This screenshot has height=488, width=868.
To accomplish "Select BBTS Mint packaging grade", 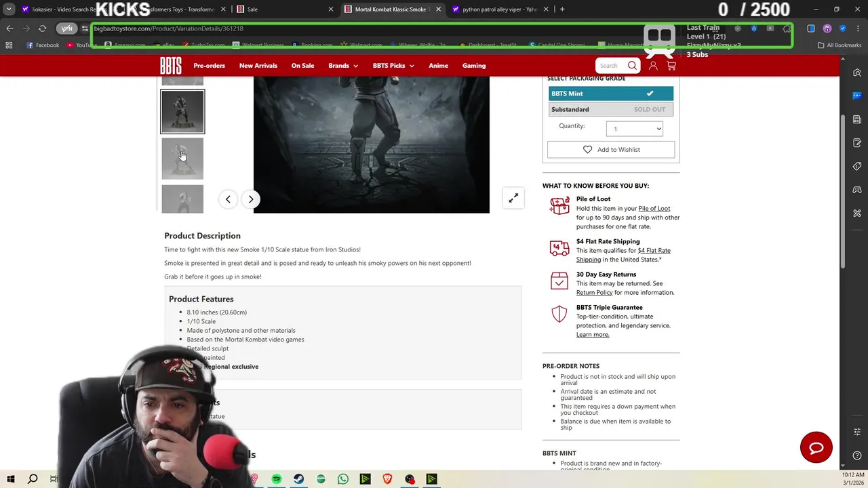I will [611, 94].
